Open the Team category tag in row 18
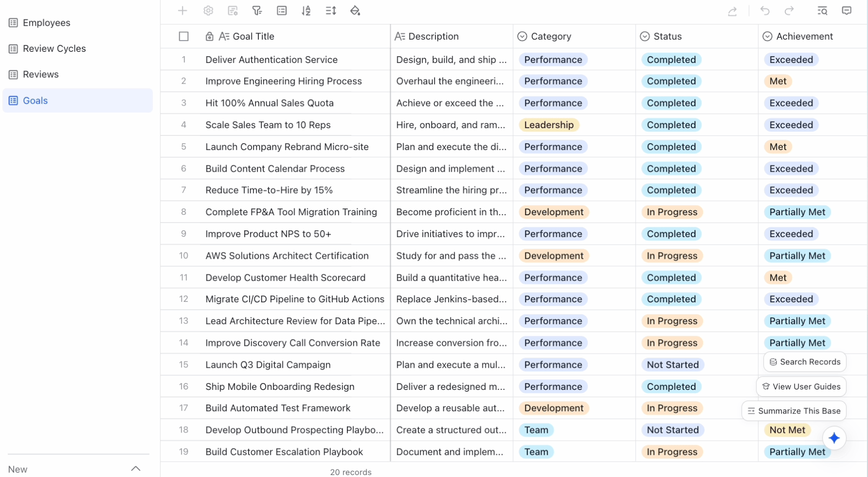This screenshot has height=477, width=868. coord(536,430)
